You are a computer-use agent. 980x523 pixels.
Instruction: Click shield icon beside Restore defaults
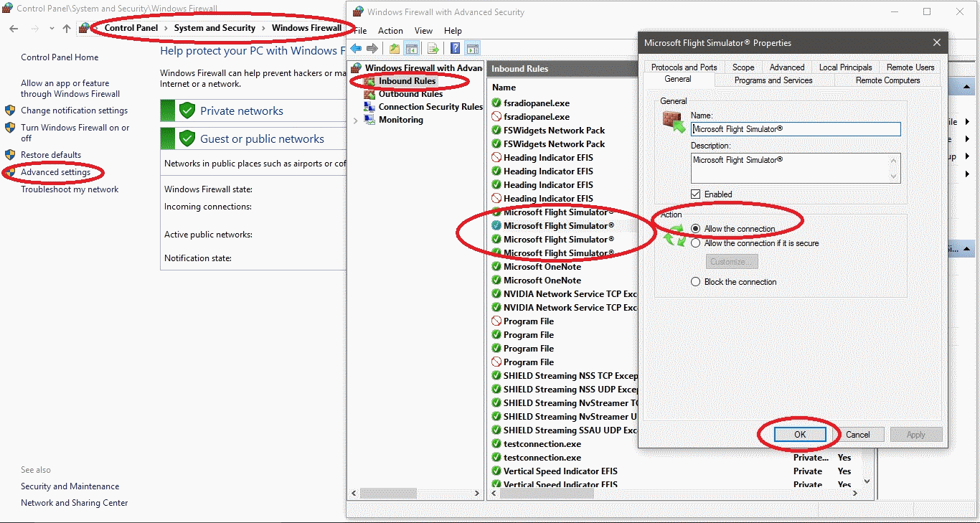click(x=10, y=155)
